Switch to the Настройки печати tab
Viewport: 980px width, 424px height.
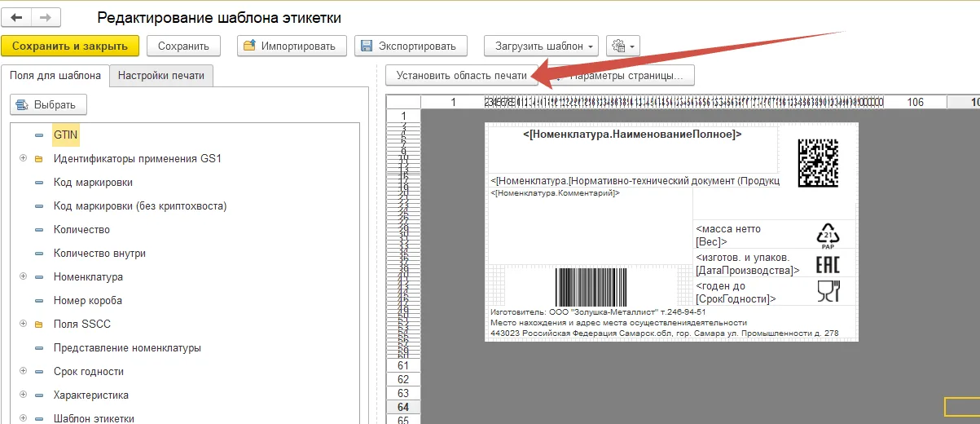click(161, 76)
